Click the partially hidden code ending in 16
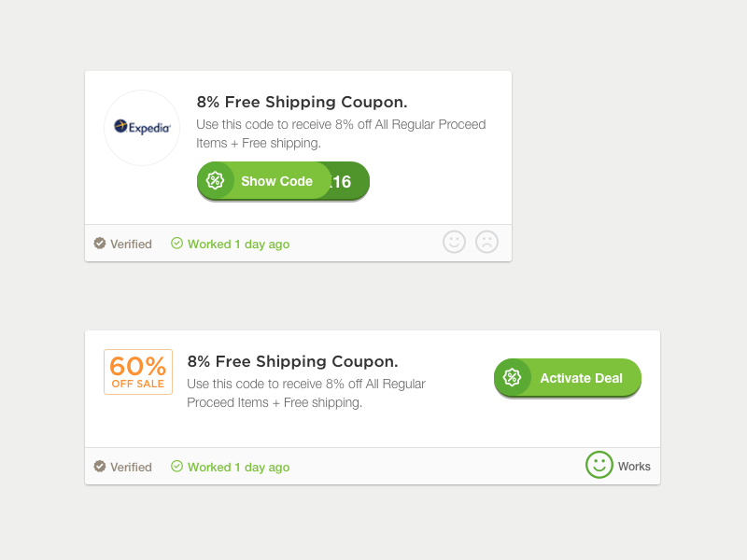747x560 pixels. click(x=345, y=182)
